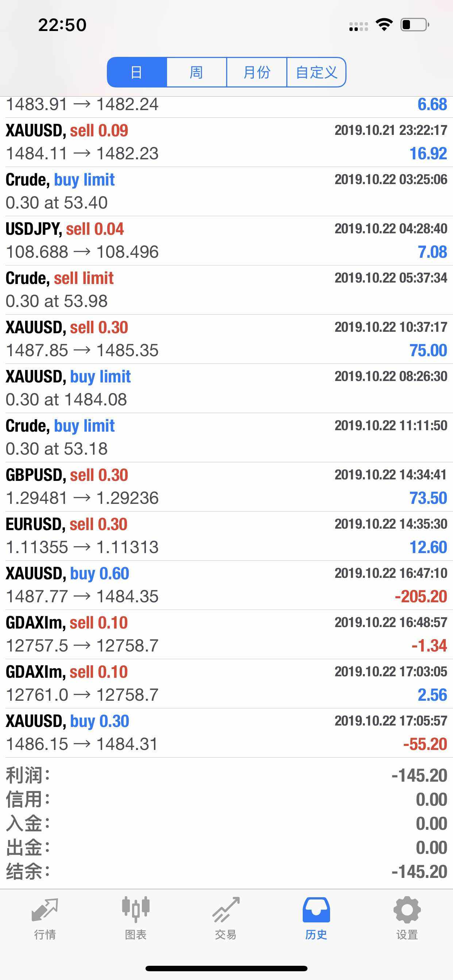Open GBPUSD sell 0.30 trade row
The height and width of the screenshot is (980, 453).
(226, 487)
